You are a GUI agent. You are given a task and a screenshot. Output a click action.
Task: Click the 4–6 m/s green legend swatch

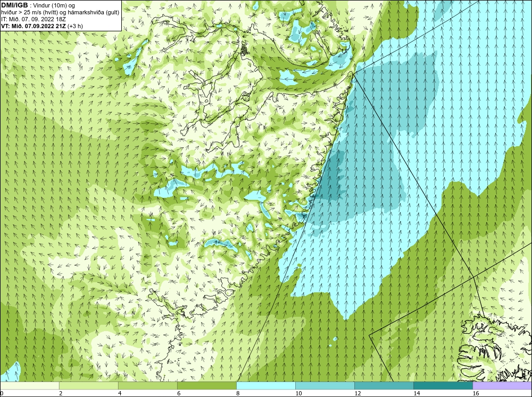click(x=147, y=385)
